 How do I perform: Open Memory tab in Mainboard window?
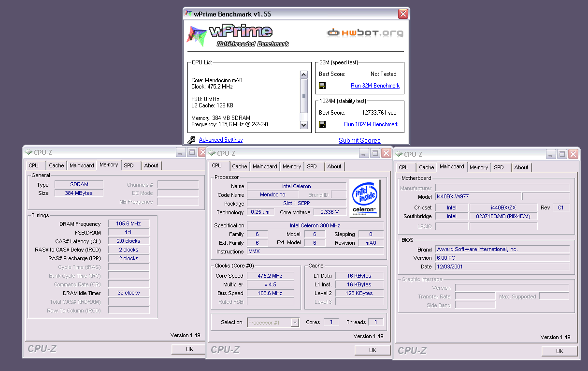coord(479,167)
